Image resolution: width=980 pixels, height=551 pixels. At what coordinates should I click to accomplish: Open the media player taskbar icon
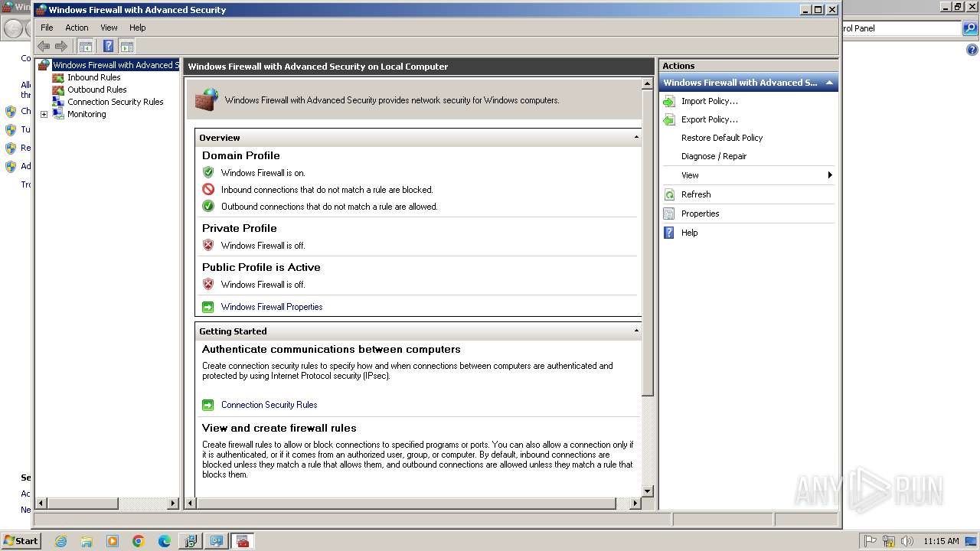click(113, 541)
